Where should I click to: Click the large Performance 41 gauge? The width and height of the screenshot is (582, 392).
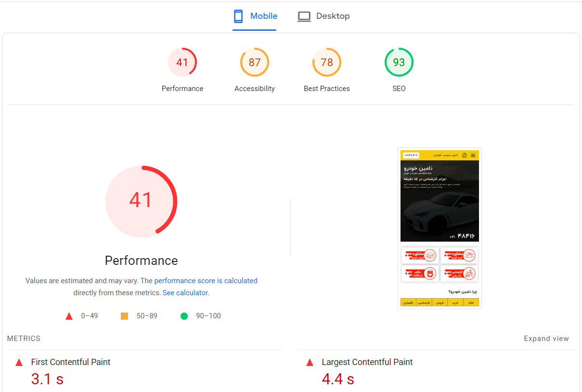(x=141, y=201)
